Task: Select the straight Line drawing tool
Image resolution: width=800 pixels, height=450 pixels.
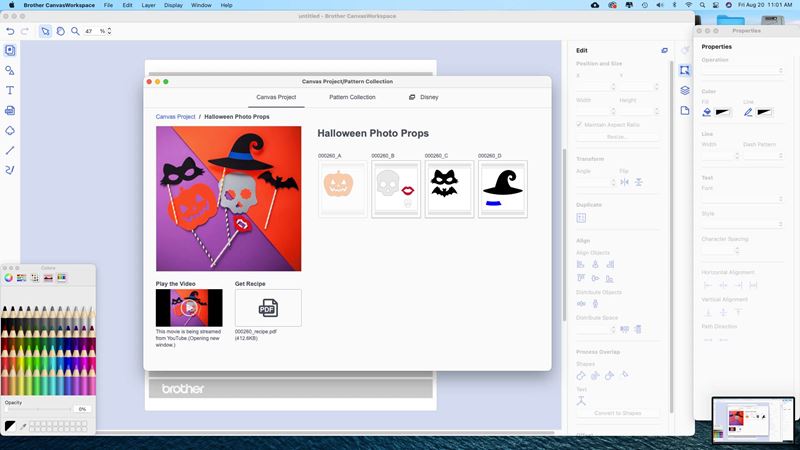Action: point(10,150)
